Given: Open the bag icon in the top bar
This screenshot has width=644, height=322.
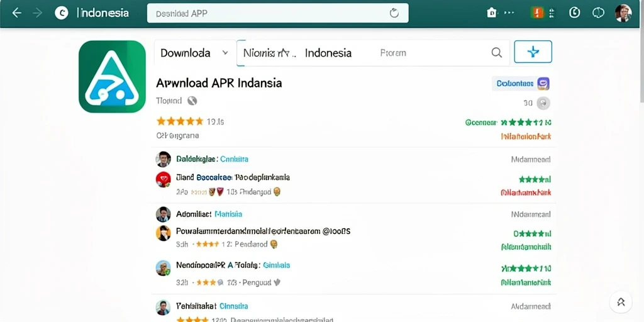Looking at the screenshot, I should coord(492,13).
